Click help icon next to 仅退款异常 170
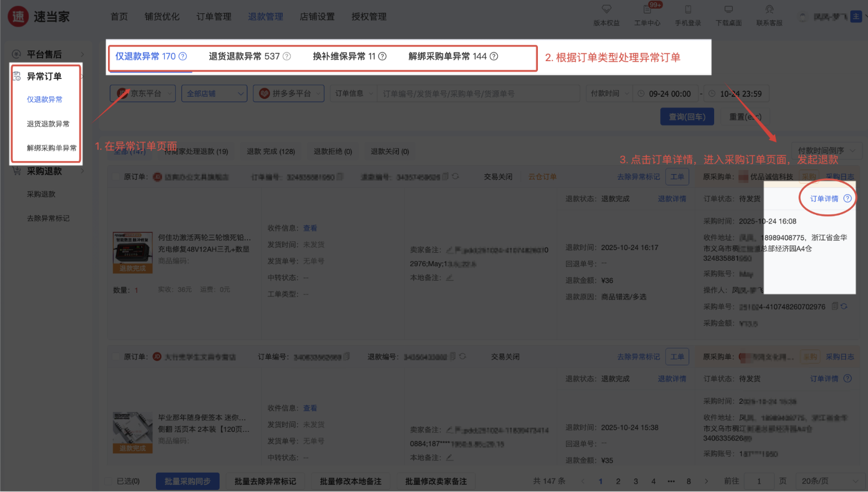 tap(183, 57)
